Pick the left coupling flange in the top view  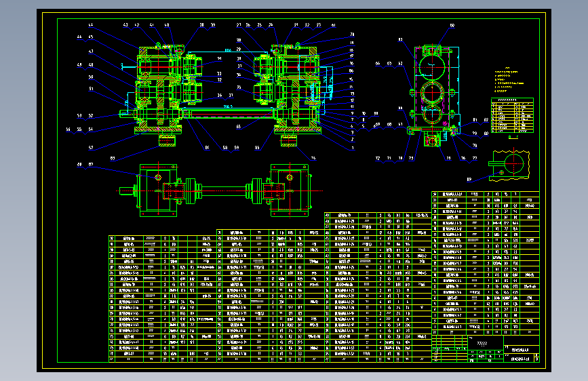pyautogui.click(x=191, y=191)
